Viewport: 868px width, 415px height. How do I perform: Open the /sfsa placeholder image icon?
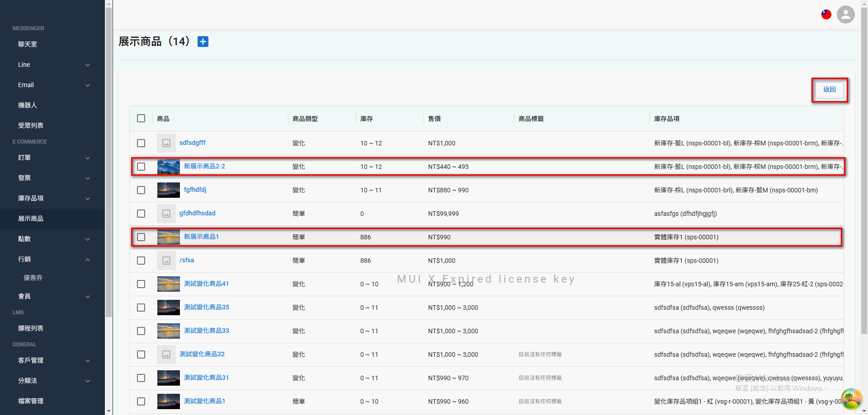(166, 261)
